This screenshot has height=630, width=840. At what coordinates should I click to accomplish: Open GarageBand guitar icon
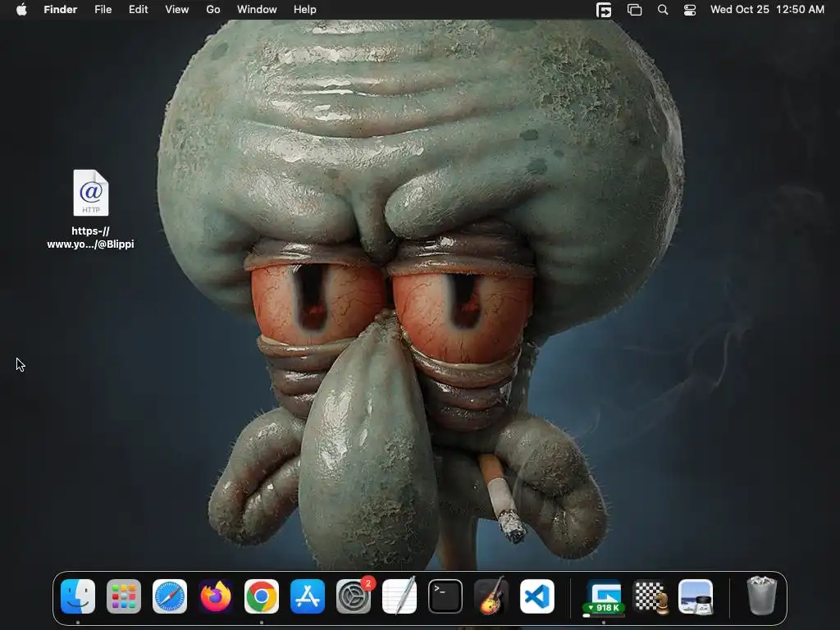pyautogui.click(x=491, y=596)
